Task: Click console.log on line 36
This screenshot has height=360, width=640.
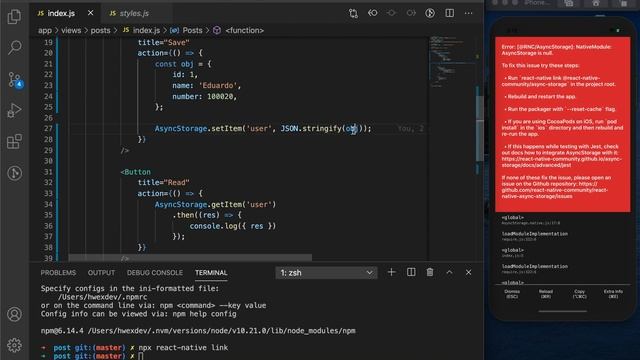Action: [x=215, y=226]
